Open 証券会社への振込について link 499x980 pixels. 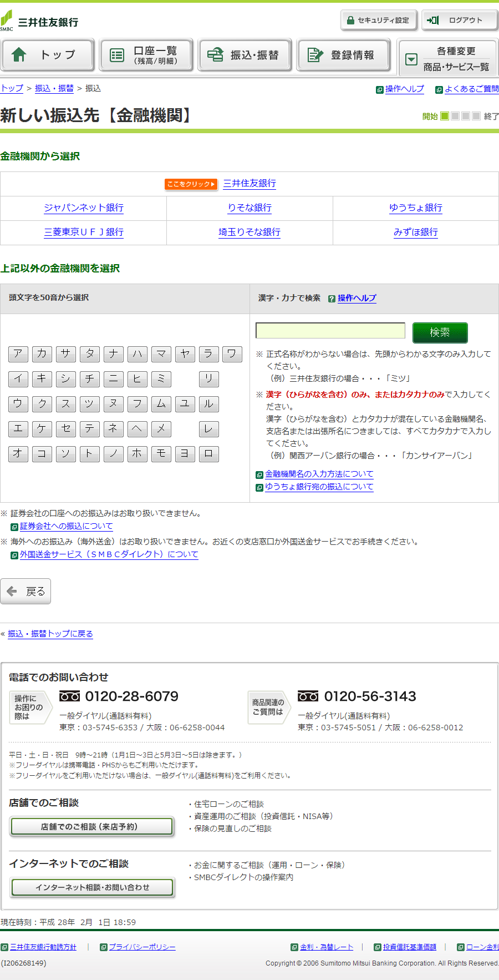click(x=67, y=527)
